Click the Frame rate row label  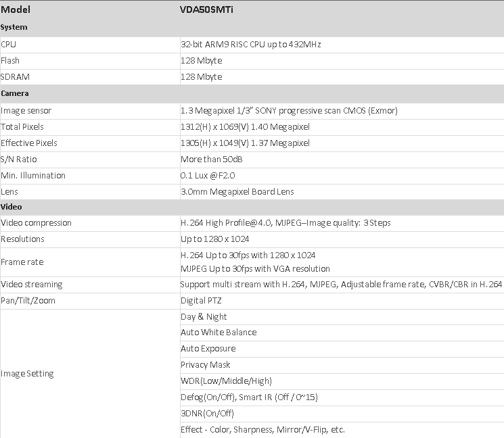(22, 262)
